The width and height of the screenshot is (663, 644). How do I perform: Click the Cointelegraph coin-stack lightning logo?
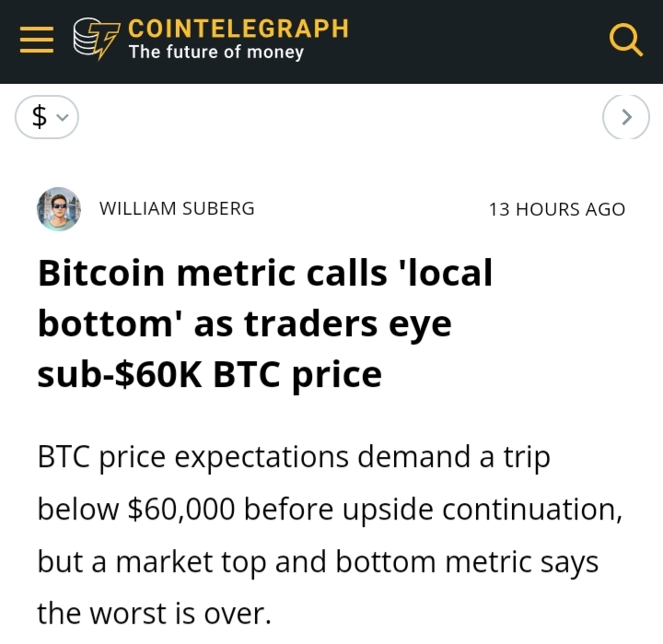[x=97, y=39]
